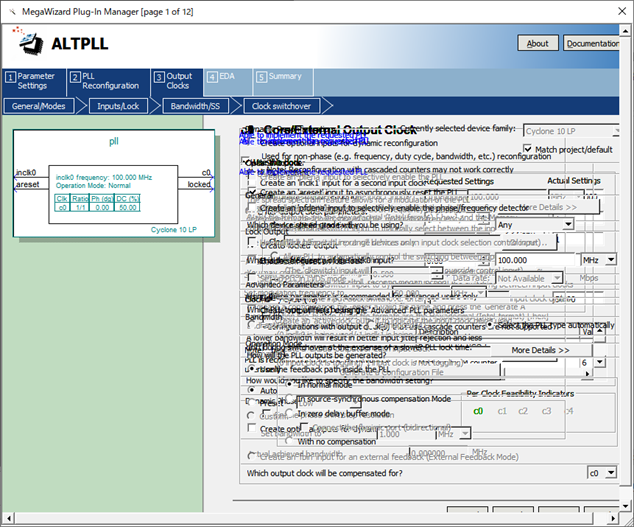Switch to the PLL Reconfiguration tab

pos(105,81)
